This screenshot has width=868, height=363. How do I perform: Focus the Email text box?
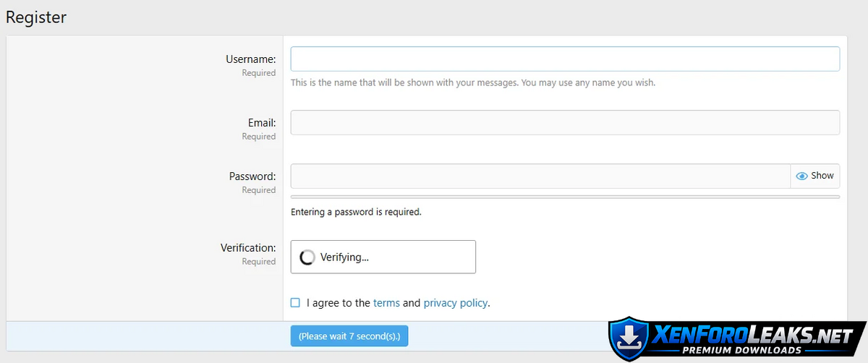click(x=564, y=123)
